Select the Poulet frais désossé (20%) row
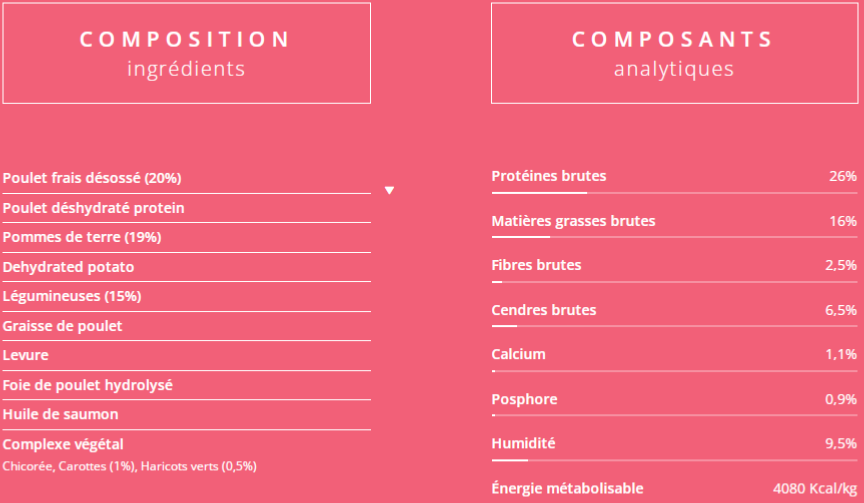 pos(187,179)
